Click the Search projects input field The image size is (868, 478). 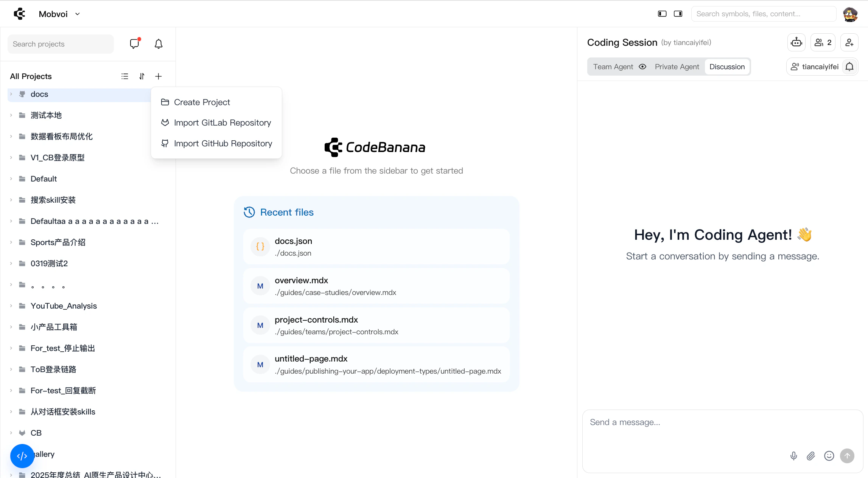(61, 44)
